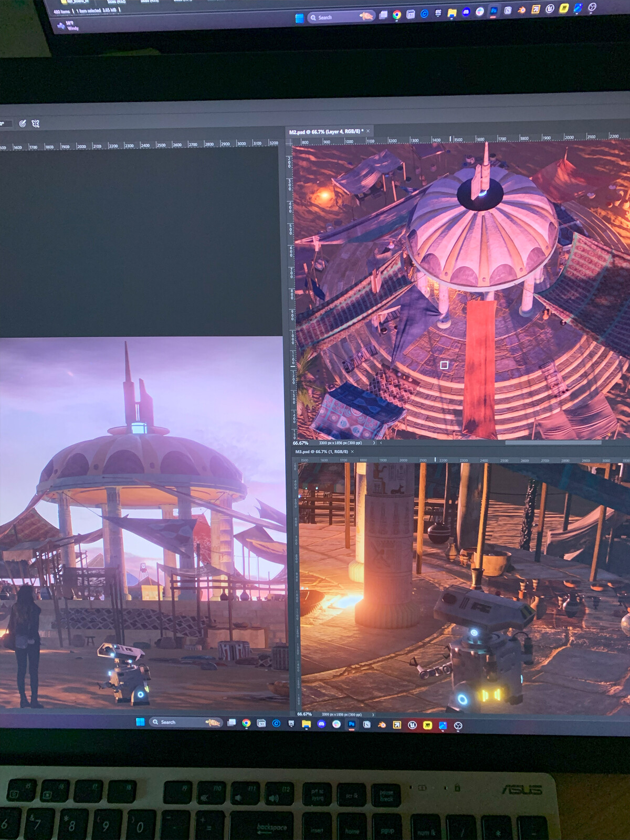
Task: Open the blue Photos icon on lower taskbar
Action: pyautogui.click(x=443, y=726)
